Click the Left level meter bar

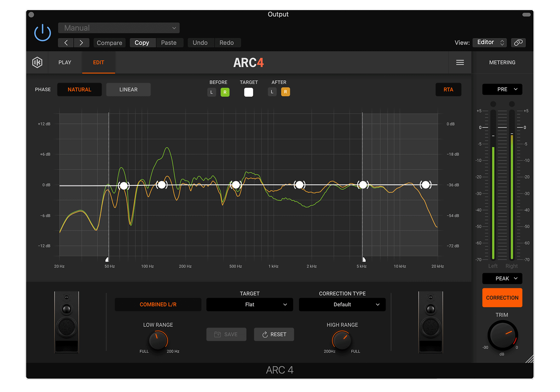tap(493, 185)
